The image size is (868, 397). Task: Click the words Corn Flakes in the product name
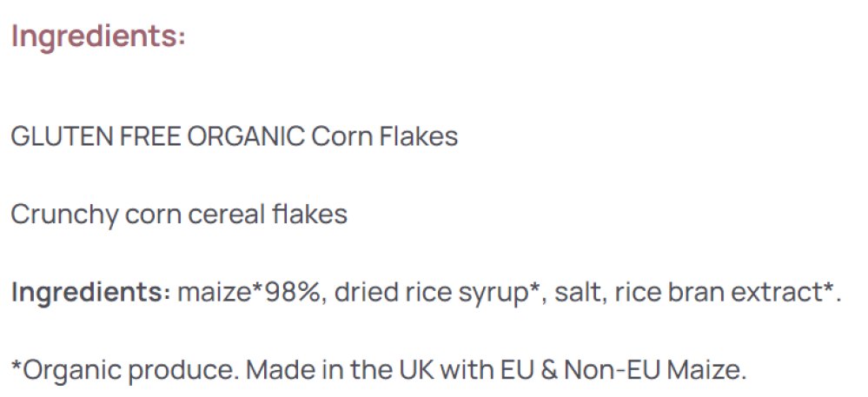384,136
